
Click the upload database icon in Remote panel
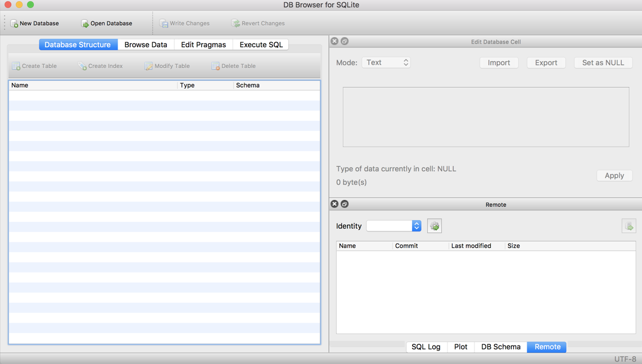(629, 226)
